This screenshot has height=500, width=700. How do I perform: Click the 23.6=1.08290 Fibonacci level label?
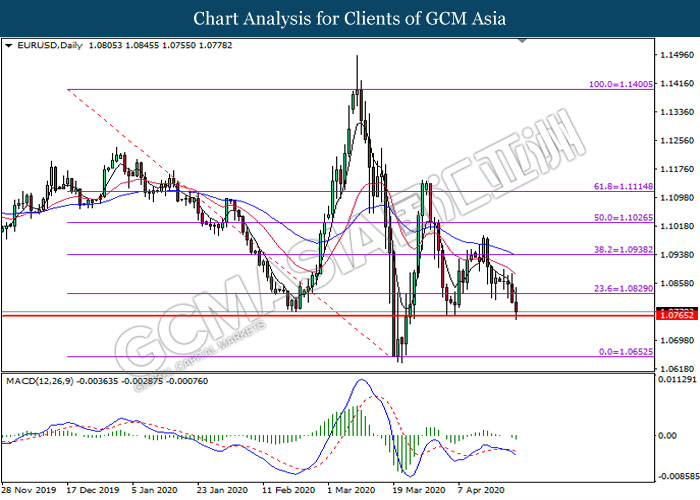(623, 288)
